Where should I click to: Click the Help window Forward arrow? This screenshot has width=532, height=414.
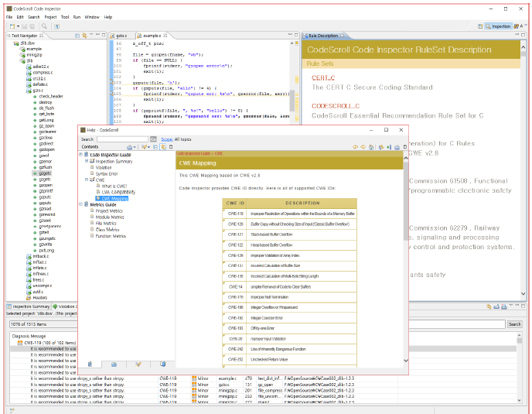363,147
